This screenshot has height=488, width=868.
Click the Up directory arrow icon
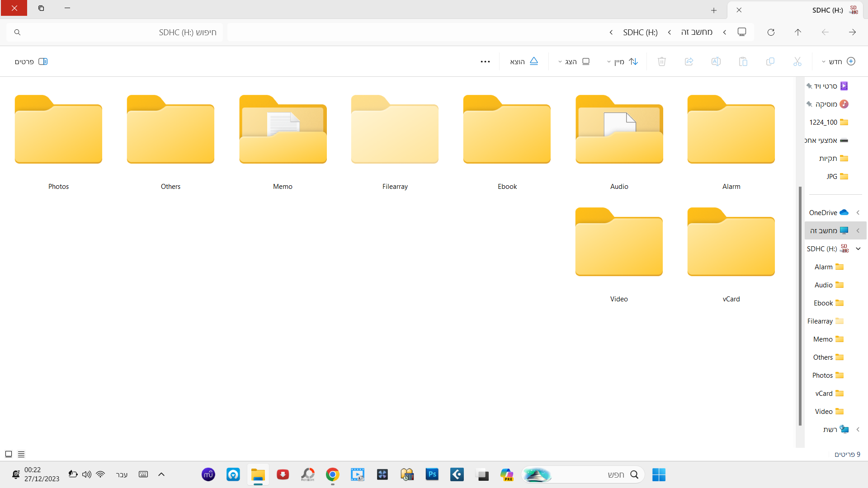798,32
